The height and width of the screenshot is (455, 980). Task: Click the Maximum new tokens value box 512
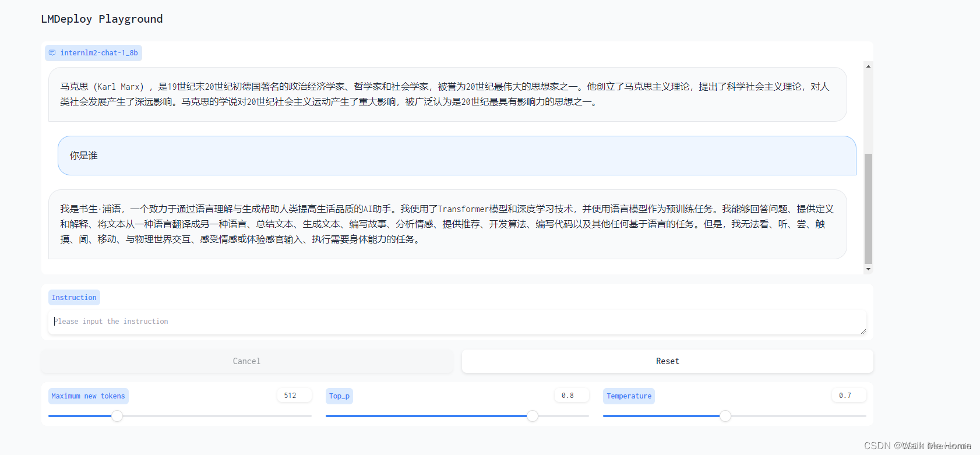pyautogui.click(x=294, y=396)
